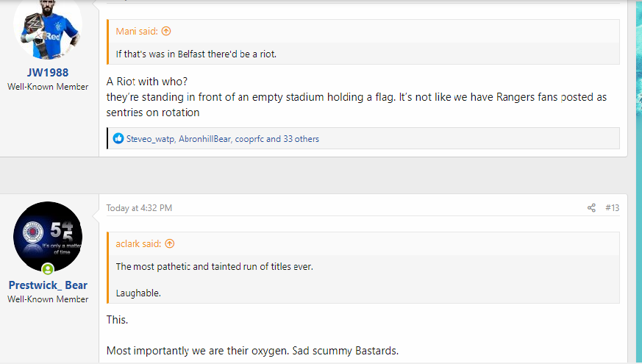Click the blue thumbs-up like icon
Image resolution: width=642 pixels, height=364 pixels.
point(118,138)
